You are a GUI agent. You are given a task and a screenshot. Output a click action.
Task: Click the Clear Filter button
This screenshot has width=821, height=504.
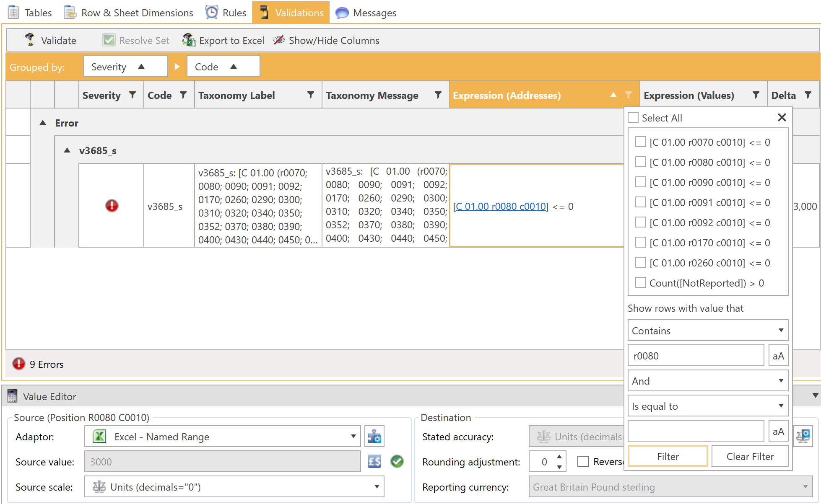coord(750,456)
